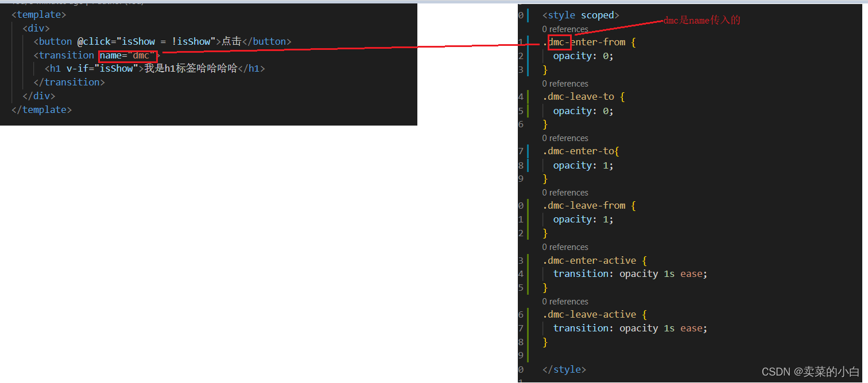Click opacity: 0 inside the .dmc-enter-from rule
Screen dimensions: 868x383
(x=583, y=56)
